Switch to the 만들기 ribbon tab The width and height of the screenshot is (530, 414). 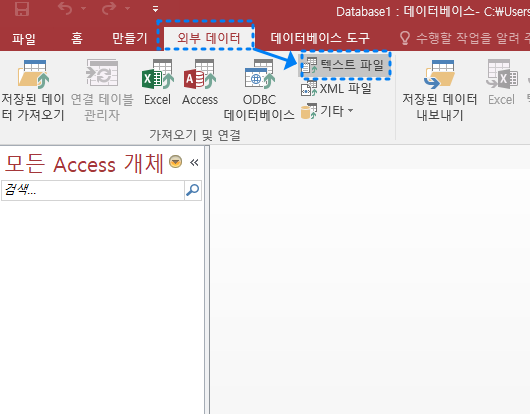point(130,38)
